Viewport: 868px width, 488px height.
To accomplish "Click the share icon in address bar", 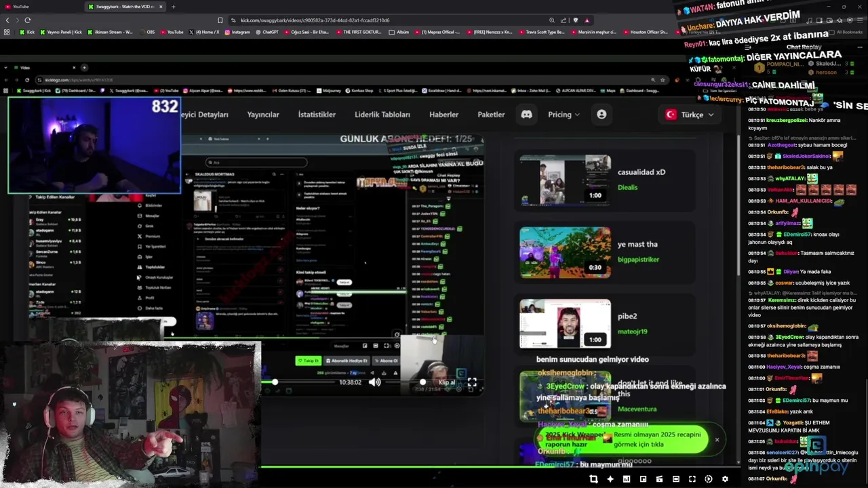I will pyautogui.click(x=564, y=20).
